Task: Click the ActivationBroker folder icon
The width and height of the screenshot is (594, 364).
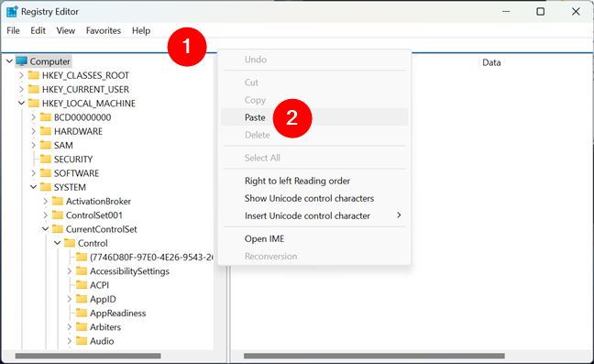Action: pyautogui.click(x=58, y=201)
